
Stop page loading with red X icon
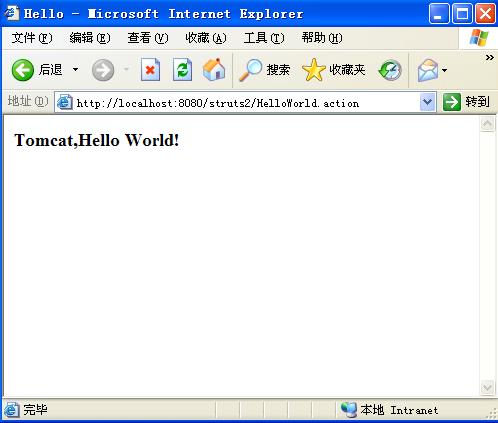150,70
